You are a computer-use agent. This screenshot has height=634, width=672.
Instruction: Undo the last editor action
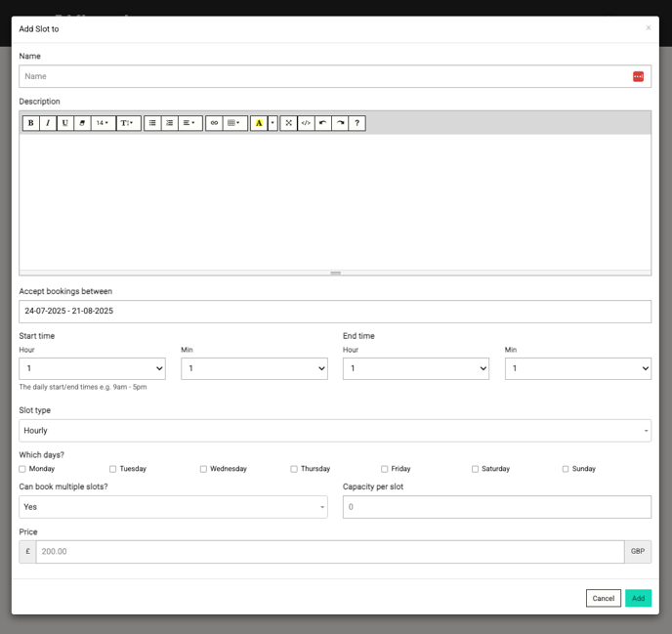(x=323, y=123)
